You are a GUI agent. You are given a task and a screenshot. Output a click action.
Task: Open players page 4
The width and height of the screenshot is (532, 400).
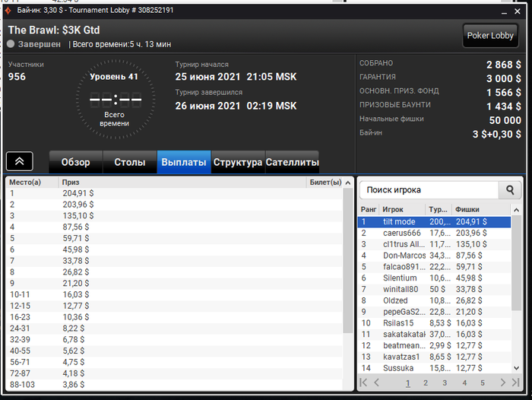click(464, 383)
